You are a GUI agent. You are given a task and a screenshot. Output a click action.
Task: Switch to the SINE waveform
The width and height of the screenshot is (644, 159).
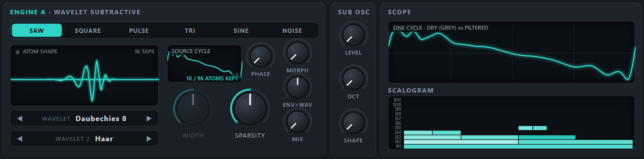point(241,30)
